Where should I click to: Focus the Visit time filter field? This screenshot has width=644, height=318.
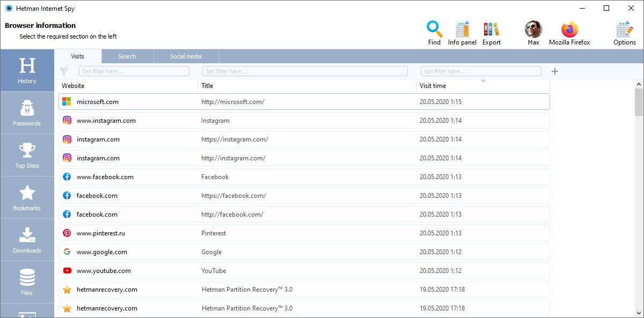(x=481, y=71)
